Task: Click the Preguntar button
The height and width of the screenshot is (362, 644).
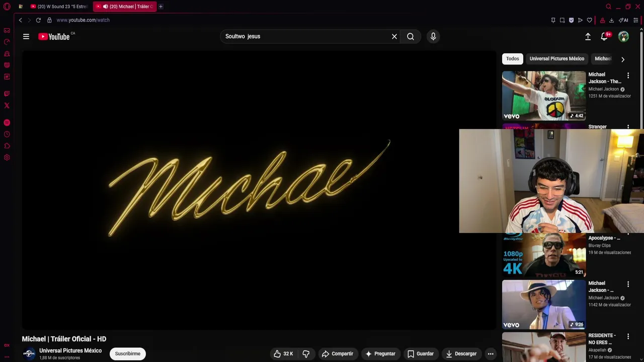Action: click(x=380, y=353)
